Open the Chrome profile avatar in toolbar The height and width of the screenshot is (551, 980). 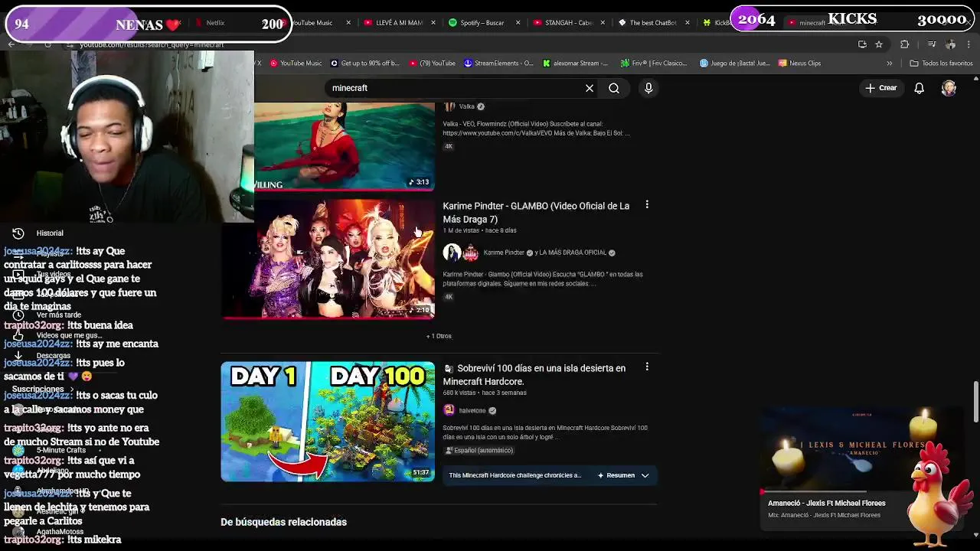[951, 44]
